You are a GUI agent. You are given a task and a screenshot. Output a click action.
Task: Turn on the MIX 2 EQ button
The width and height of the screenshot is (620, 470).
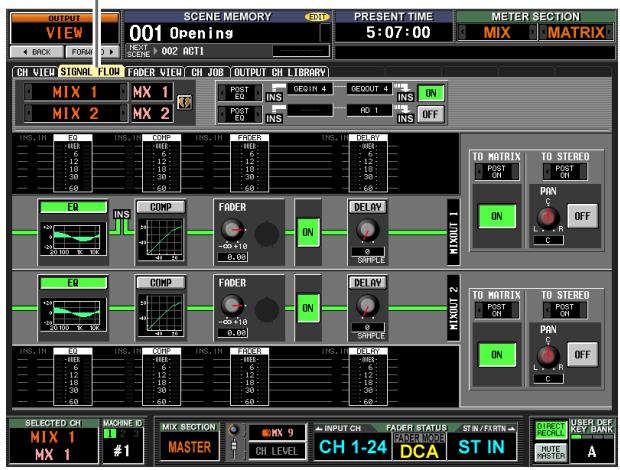pyautogui.click(x=73, y=283)
